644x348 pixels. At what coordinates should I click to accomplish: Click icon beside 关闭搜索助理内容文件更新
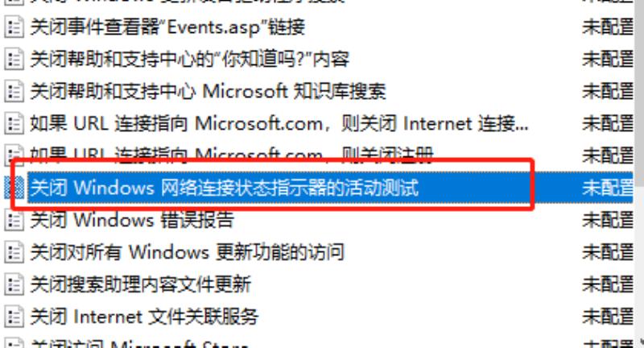click(14, 284)
